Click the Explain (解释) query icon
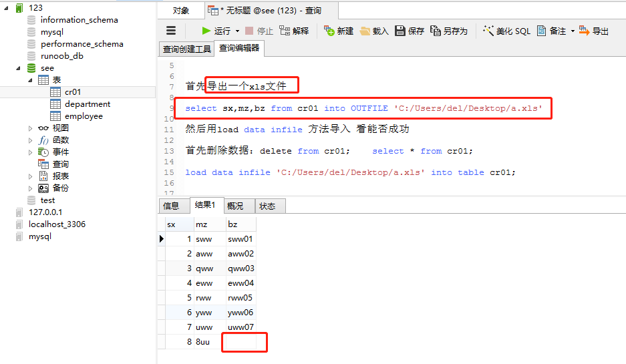 point(294,31)
